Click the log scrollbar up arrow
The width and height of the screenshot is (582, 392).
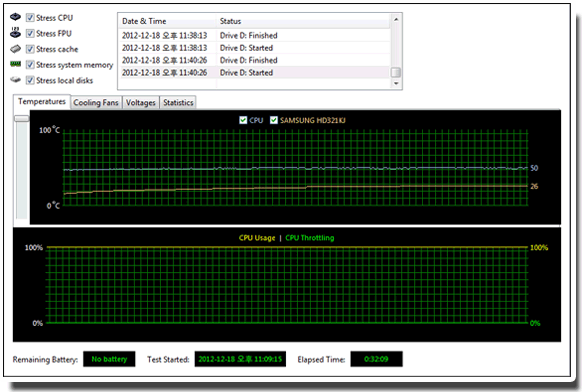(x=396, y=19)
